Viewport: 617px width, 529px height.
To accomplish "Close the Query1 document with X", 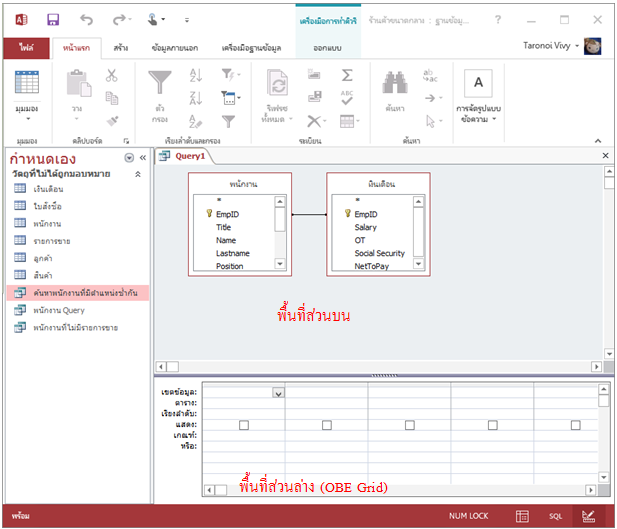I will point(606,155).
